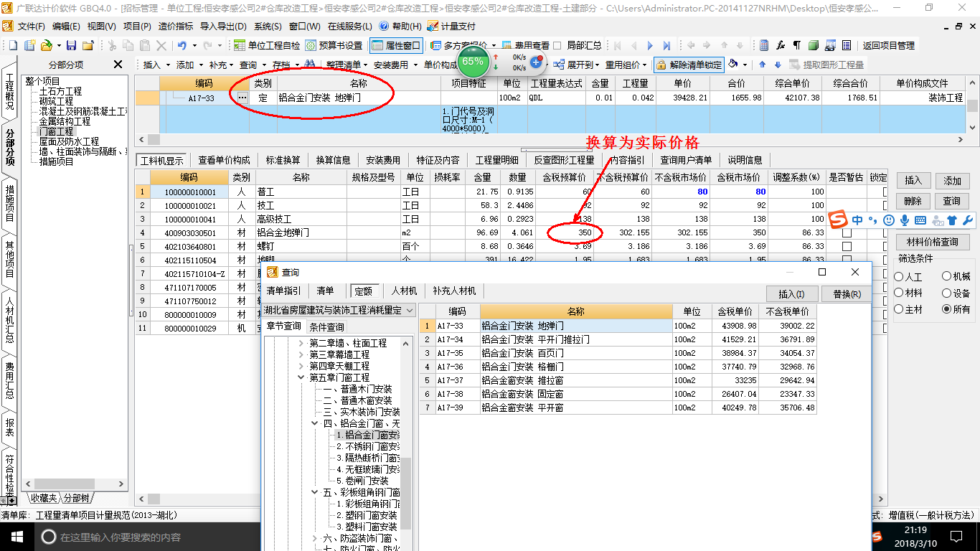Image resolution: width=980 pixels, height=551 pixels.
Task: Click Sogou 中 language toggle
Action: pos(857,220)
